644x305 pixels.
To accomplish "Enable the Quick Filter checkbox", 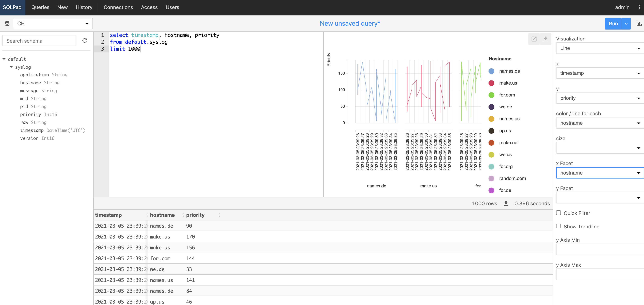I will (558, 213).
